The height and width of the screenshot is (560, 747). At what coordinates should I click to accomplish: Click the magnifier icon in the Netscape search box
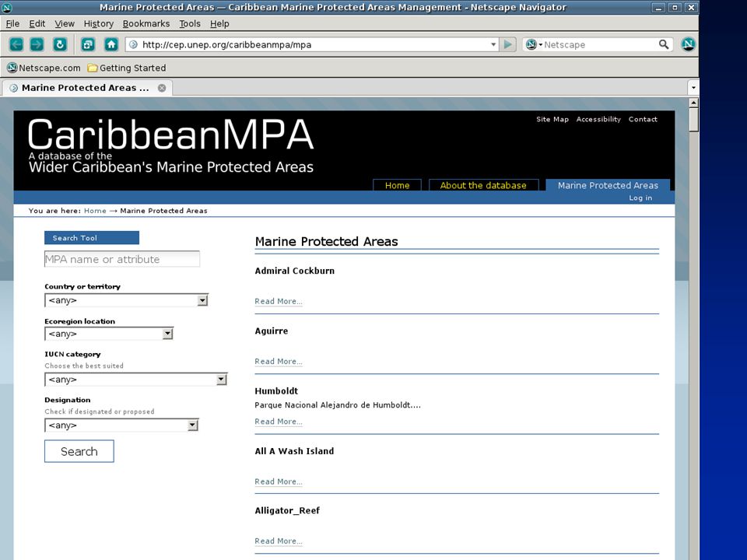664,44
